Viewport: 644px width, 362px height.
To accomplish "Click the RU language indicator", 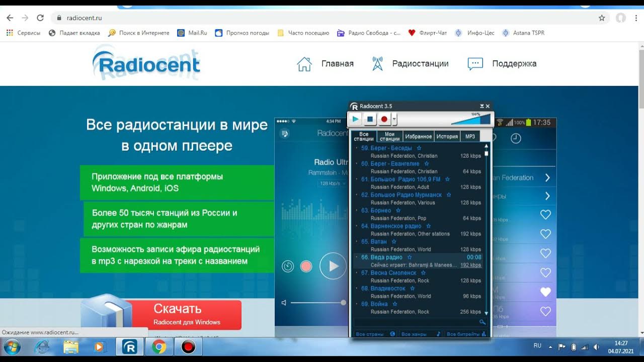I will [537, 346].
